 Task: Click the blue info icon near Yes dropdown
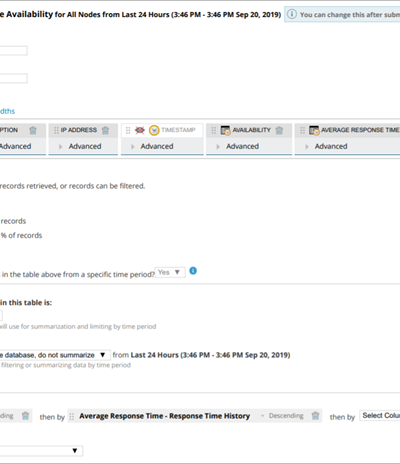coord(193,271)
